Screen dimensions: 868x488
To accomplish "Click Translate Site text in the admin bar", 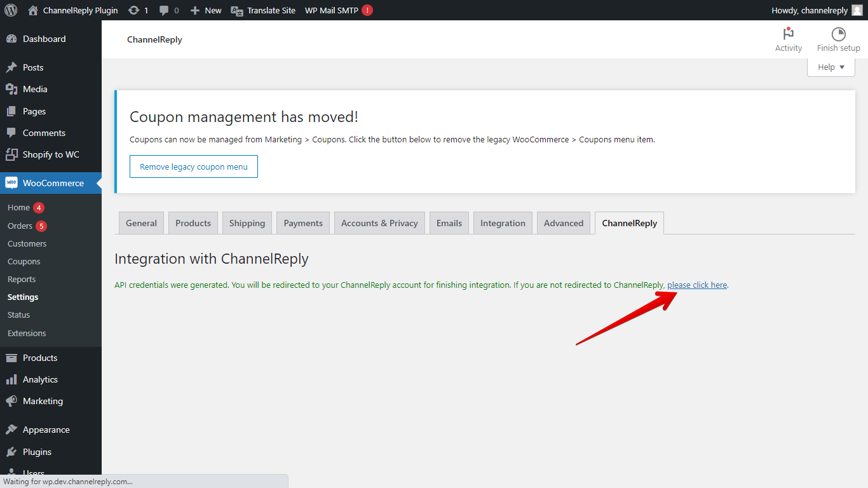I will tap(271, 10).
